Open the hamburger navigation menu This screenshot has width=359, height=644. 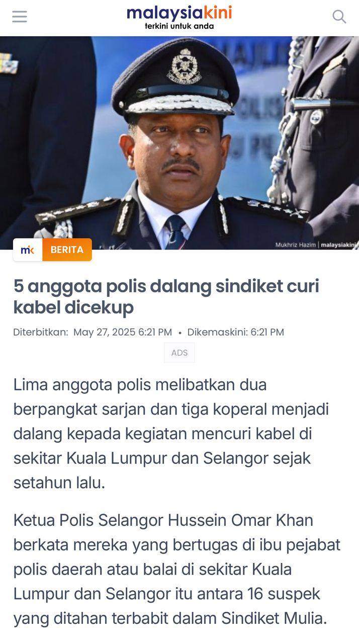click(x=20, y=17)
